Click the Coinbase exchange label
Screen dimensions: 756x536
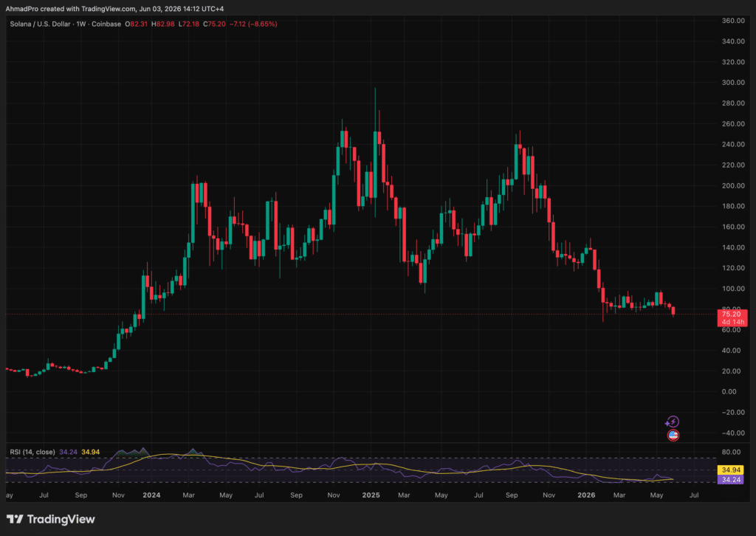[106, 24]
